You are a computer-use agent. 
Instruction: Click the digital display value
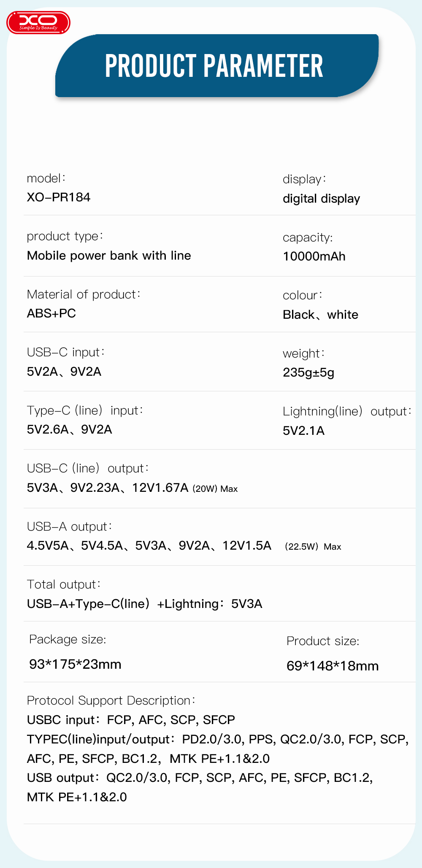tap(321, 199)
